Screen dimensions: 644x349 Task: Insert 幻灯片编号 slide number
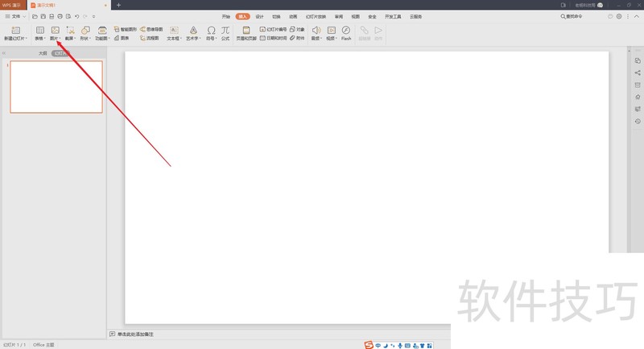click(x=273, y=29)
